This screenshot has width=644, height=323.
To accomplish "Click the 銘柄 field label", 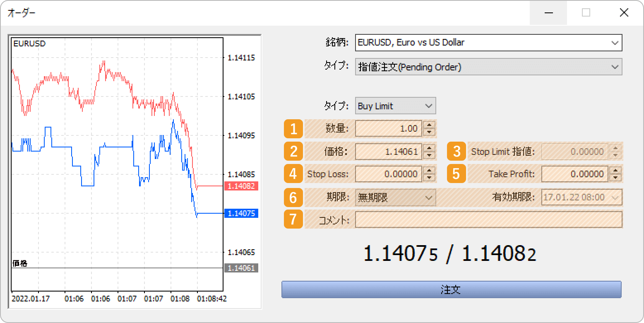I will (x=337, y=42).
